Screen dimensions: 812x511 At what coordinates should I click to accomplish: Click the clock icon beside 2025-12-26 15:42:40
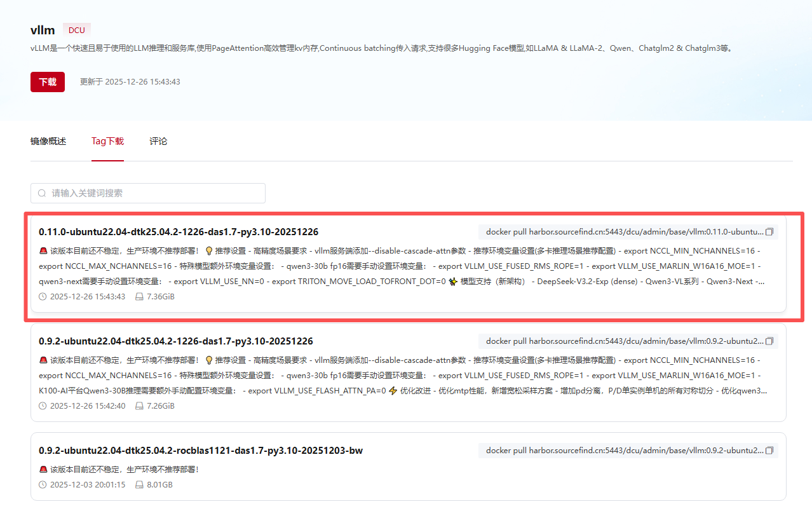point(43,406)
